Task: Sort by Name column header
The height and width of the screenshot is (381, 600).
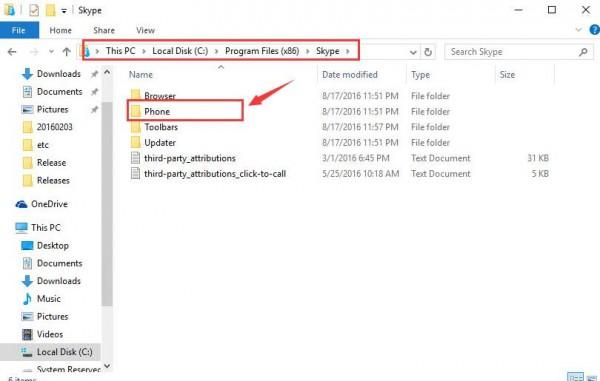Action: click(140, 75)
